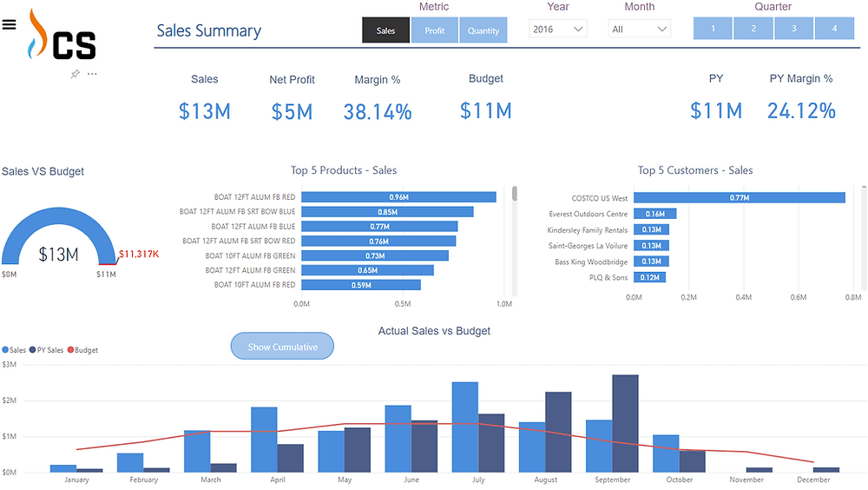Select the Bass King Woodbridge bar
The width and height of the screenshot is (868, 490).
coord(652,262)
